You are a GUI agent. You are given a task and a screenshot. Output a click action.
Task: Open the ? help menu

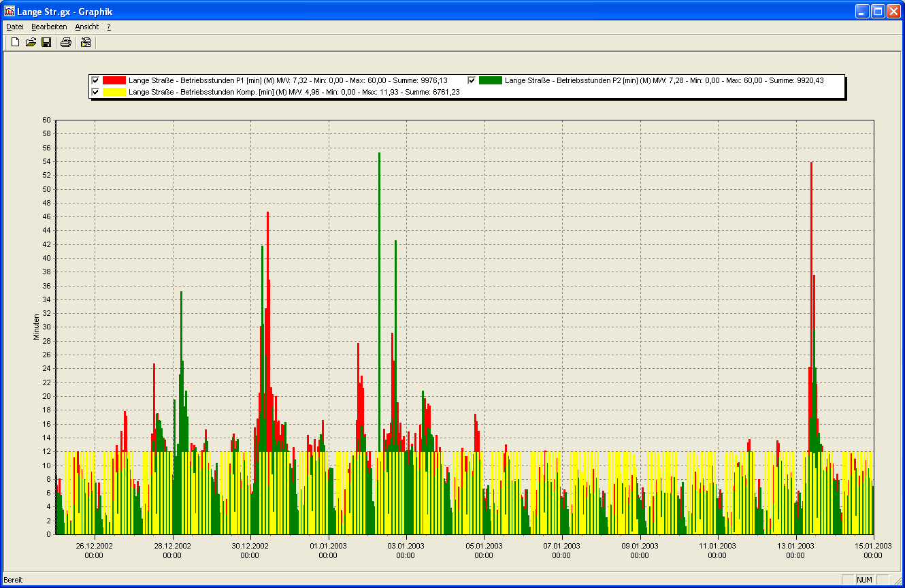coord(109,27)
